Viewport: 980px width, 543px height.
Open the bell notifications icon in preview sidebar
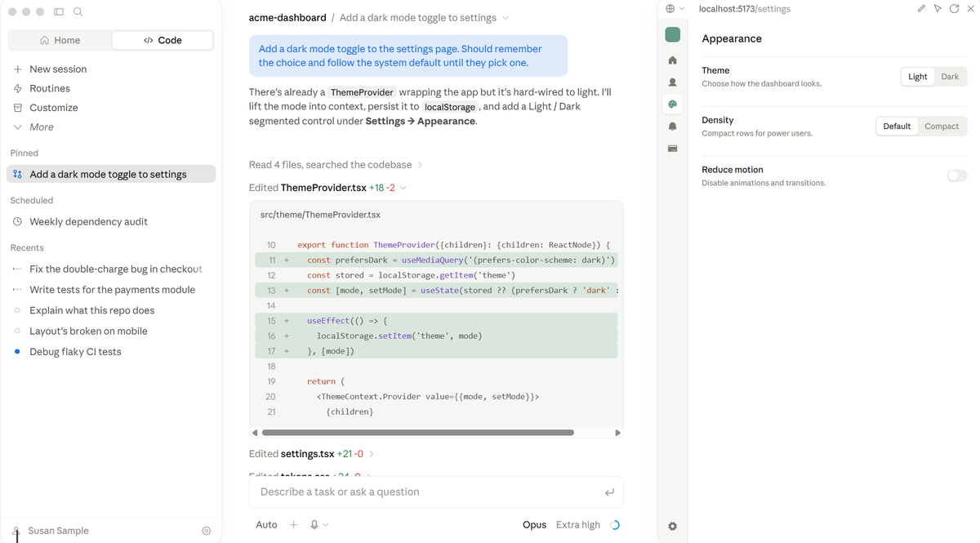point(673,127)
